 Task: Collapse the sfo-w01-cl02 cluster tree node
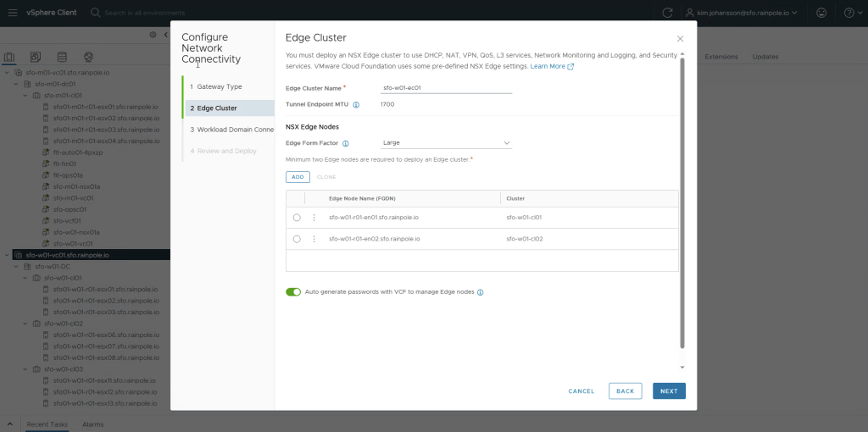pos(26,324)
